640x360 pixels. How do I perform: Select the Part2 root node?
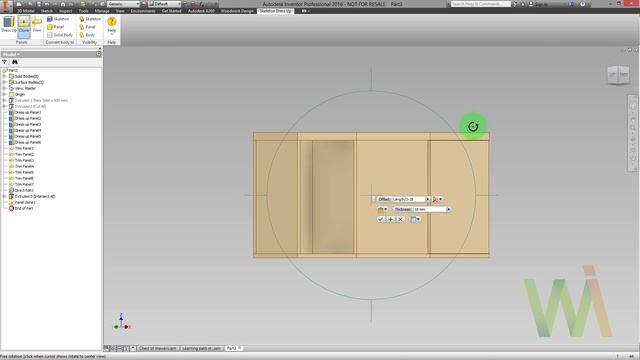pos(10,70)
